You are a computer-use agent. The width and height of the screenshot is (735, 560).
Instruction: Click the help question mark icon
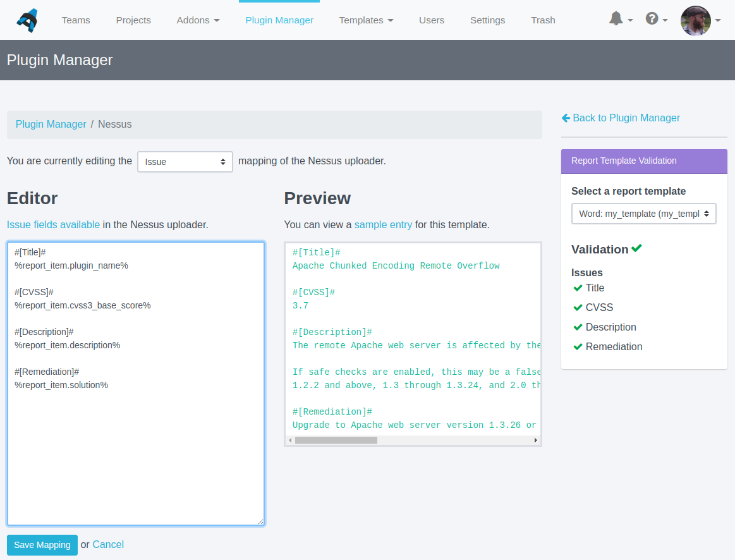[652, 19]
